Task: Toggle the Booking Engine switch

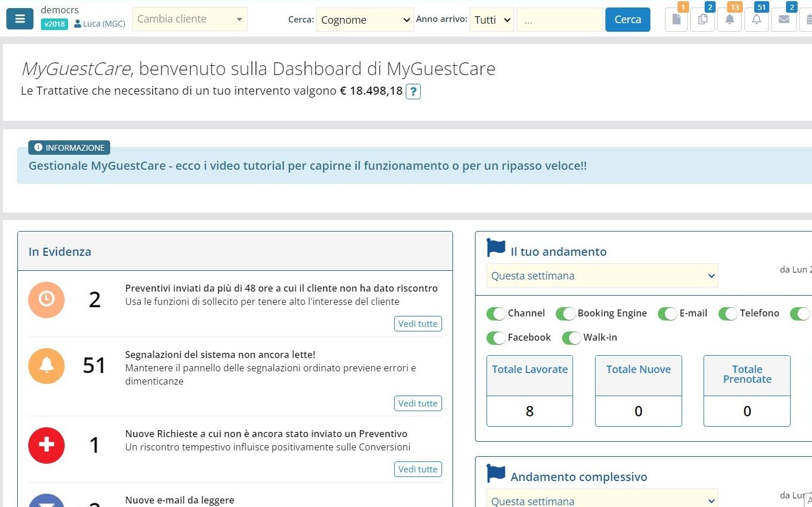Action: point(566,314)
